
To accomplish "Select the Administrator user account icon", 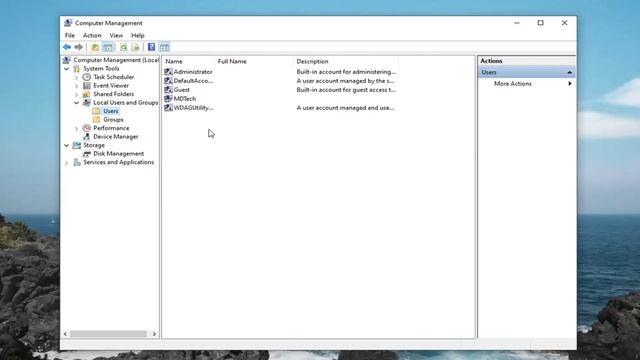I will click(x=168, y=72).
